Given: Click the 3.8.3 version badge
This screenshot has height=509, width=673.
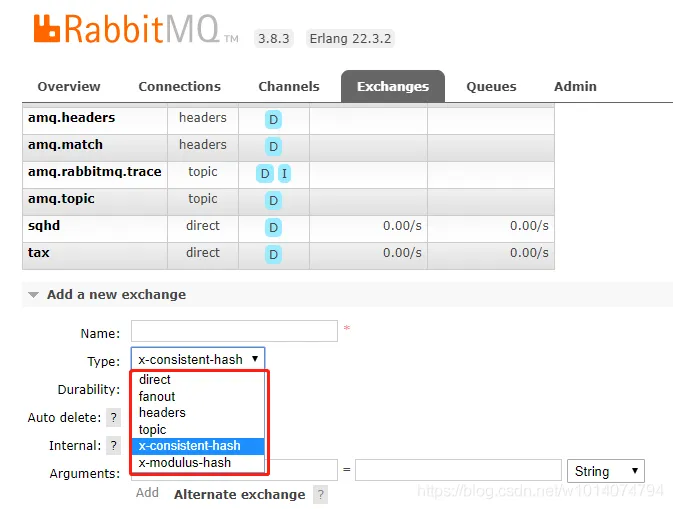Looking at the screenshot, I should coord(274,39).
